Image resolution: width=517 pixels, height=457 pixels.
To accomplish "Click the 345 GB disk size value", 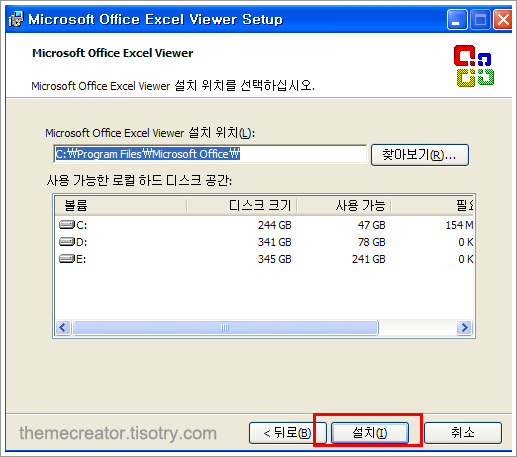I will pos(275,259).
